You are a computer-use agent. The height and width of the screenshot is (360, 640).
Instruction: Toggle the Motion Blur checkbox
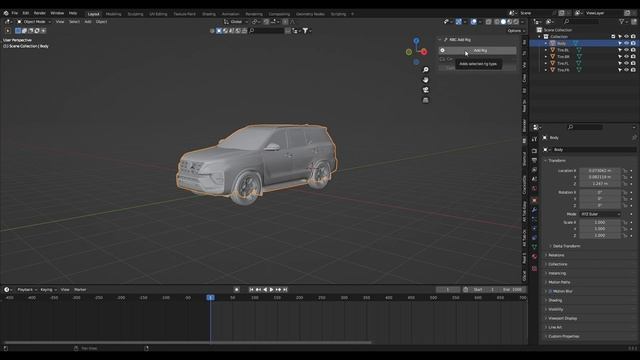click(x=550, y=291)
